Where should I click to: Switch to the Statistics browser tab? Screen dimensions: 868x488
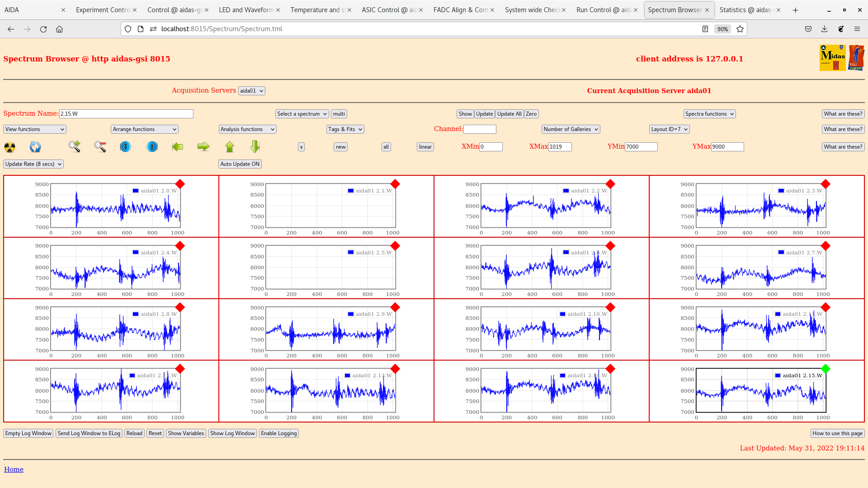pyautogui.click(x=747, y=10)
